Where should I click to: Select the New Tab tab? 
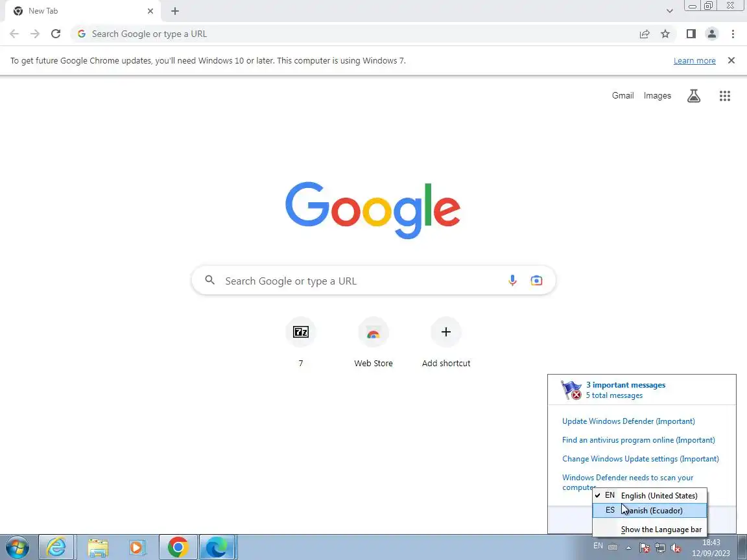[81, 11]
